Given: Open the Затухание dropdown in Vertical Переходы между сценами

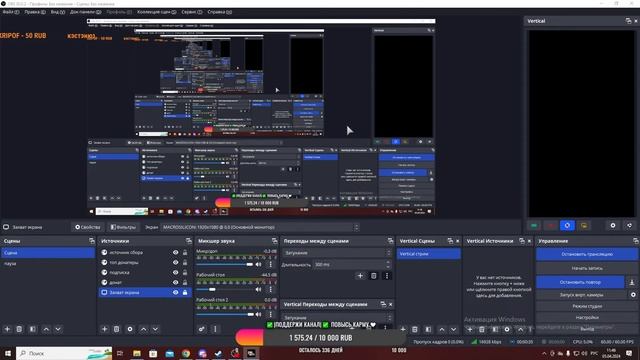Looking at the screenshot, I should coord(337,317).
